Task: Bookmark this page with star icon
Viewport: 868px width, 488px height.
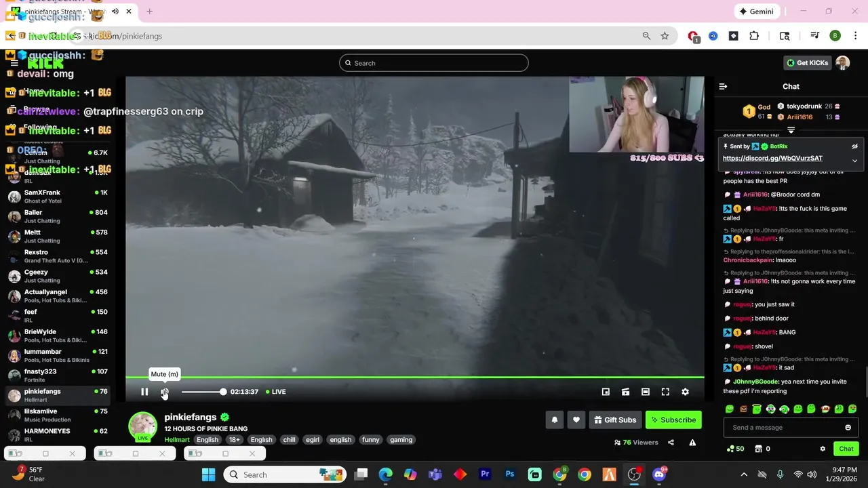Action: pyautogui.click(x=665, y=36)
